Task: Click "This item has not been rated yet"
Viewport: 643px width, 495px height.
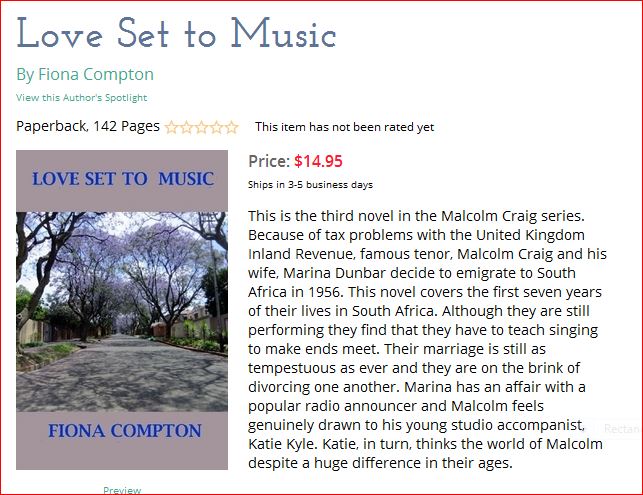Action: coord(344,127)
